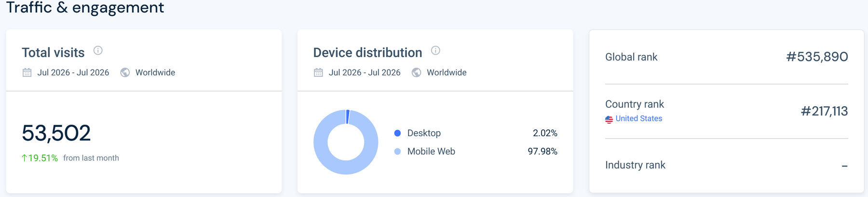Click the green upward arrow beside 19.51%
Image resolution: width=868 pixels, height=197 pixels.
coord(24,158)
